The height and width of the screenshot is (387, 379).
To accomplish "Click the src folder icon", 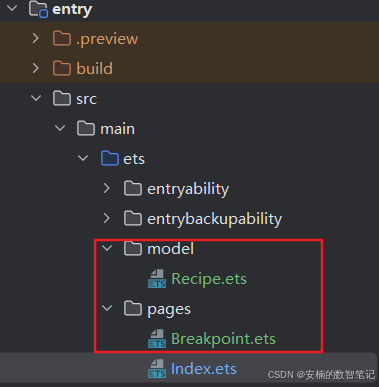I will 62,98.
